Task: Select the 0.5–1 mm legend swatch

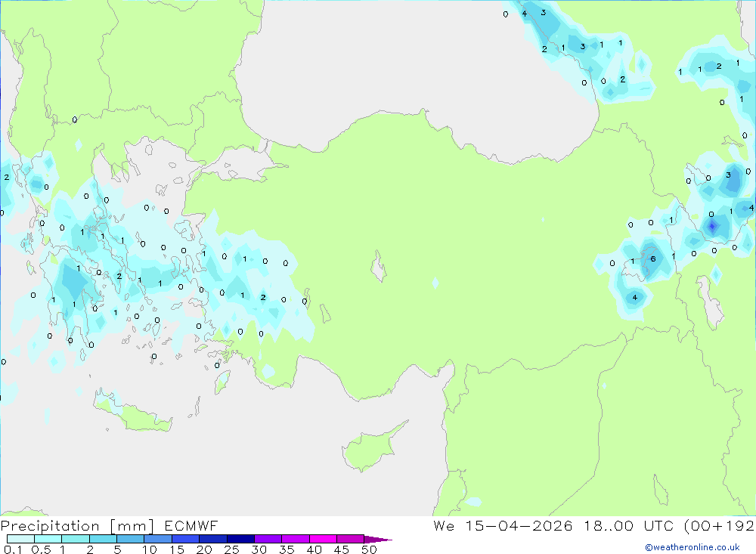Action: pos(48,539)
